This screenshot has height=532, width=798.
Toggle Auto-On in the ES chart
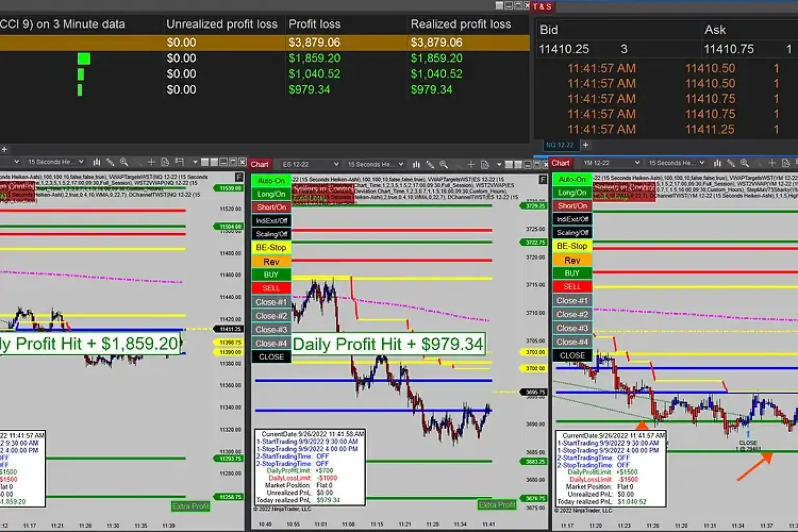tap(271, 181)
